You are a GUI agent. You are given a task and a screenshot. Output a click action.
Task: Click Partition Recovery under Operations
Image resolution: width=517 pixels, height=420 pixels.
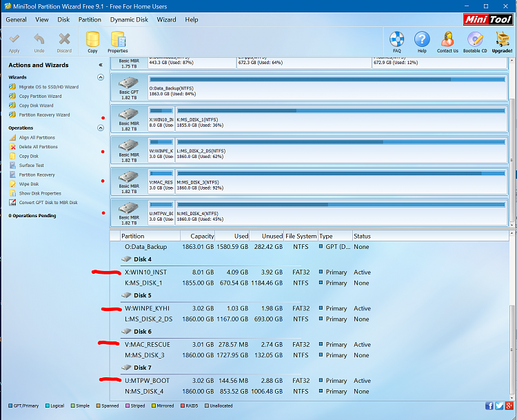[x=37, y=175]
